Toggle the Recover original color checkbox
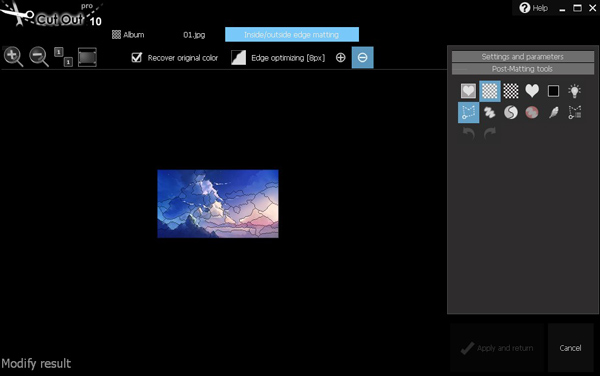The width and height of the screenshot is (600, 376). (137, 57)
